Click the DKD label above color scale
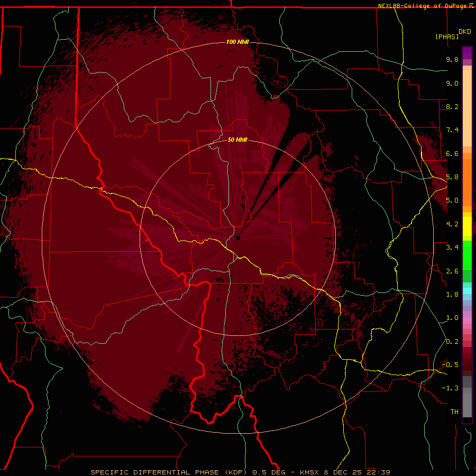This screenshot has height=476, width=476. [x=464, y=32]
